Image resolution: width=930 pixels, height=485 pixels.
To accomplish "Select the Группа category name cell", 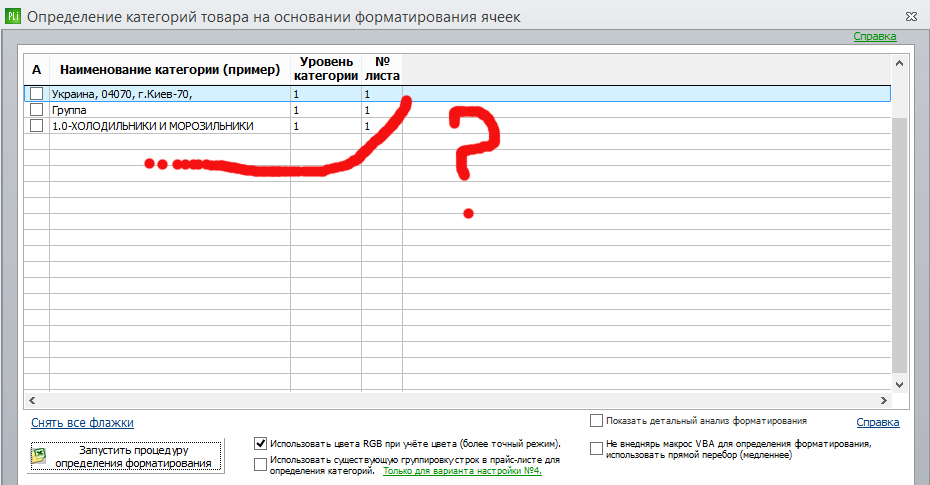I will pos(170,110).
